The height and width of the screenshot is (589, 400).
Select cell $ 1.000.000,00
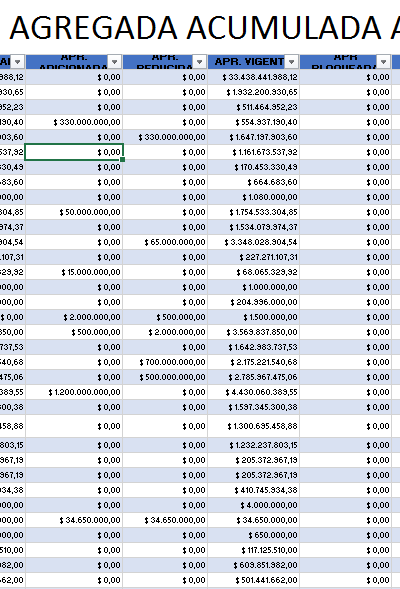[254, 287]
